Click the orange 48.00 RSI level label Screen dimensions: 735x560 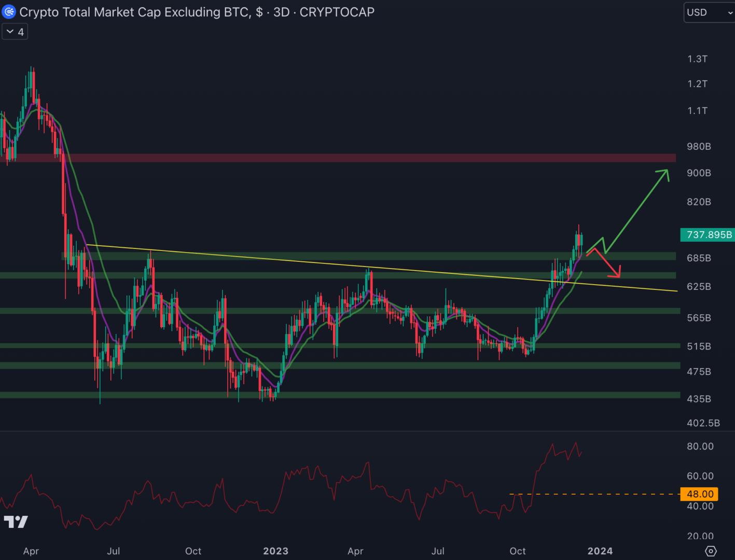click(700, 494)
